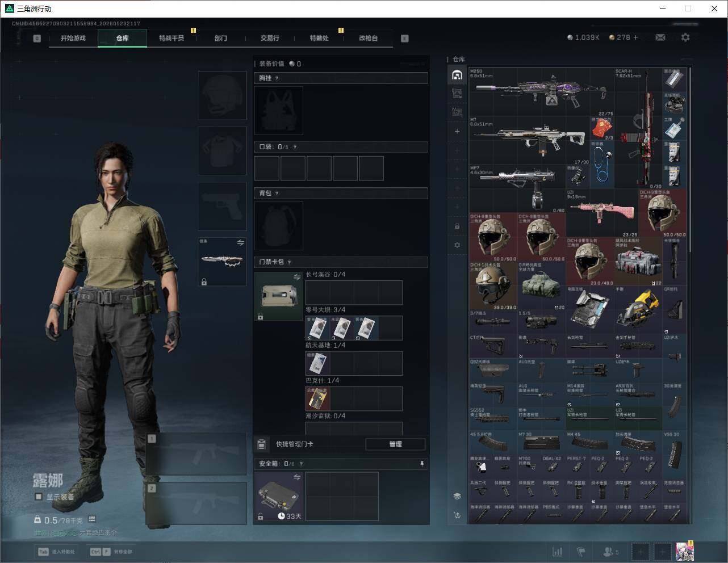This screenshot has height=563, width=728.
Task: Click the sort/organize icon at sidebar bottom
Action: click(457, 515)
